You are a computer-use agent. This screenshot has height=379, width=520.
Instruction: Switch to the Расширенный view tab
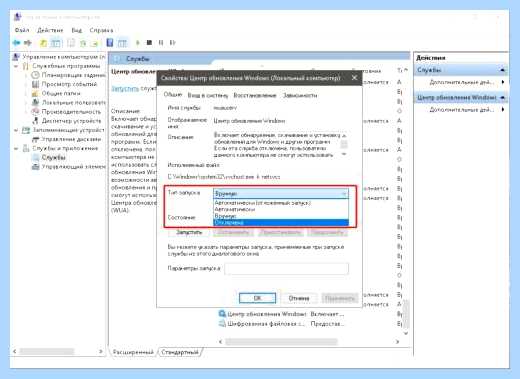pyautogui.click(x=133, y=352)
